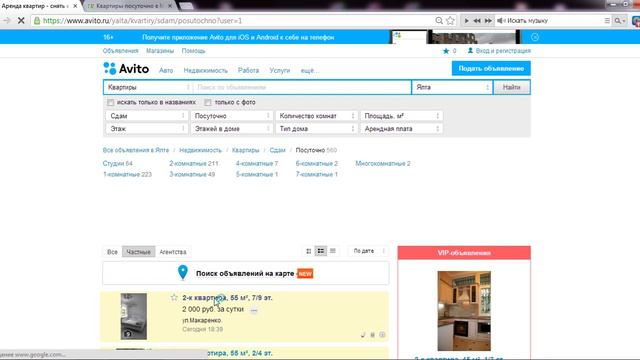Click the Найти search button
Viewport: 640px width, 360px height.
511,87
